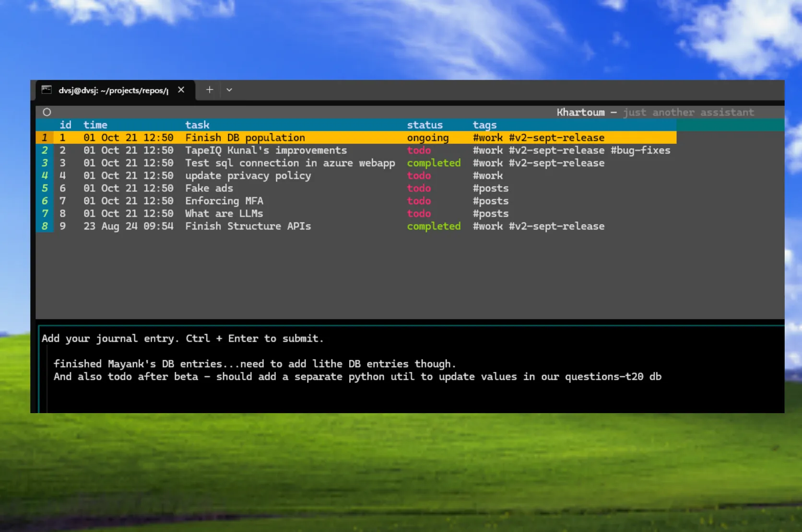Screen dimensions: 802x532
Task: Click 'todo' status of Fake ads
Action: [419, 188]
